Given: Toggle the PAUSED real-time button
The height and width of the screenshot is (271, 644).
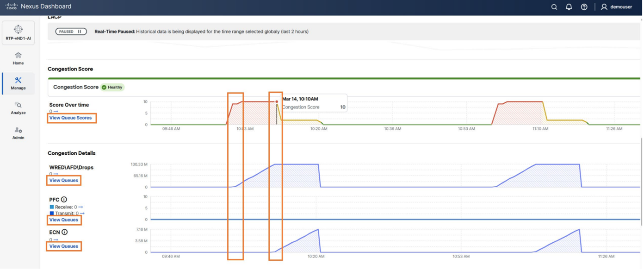Looking at the screenshot, I should [71, 32].
